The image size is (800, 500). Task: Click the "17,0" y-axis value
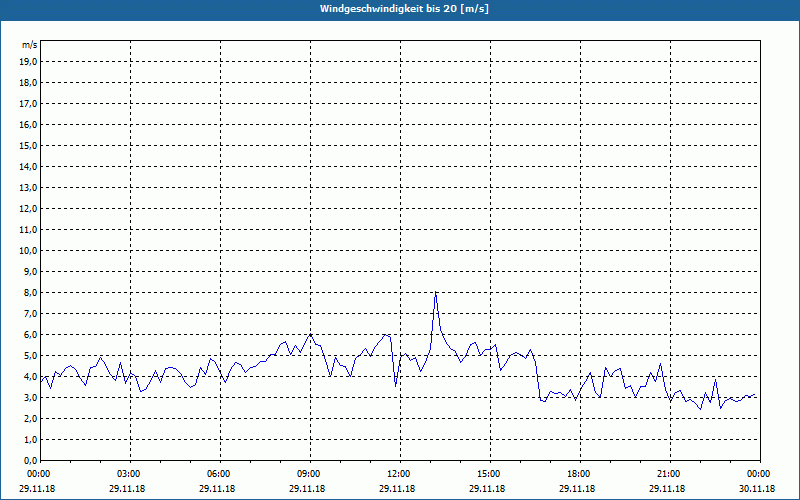(28, 104)
